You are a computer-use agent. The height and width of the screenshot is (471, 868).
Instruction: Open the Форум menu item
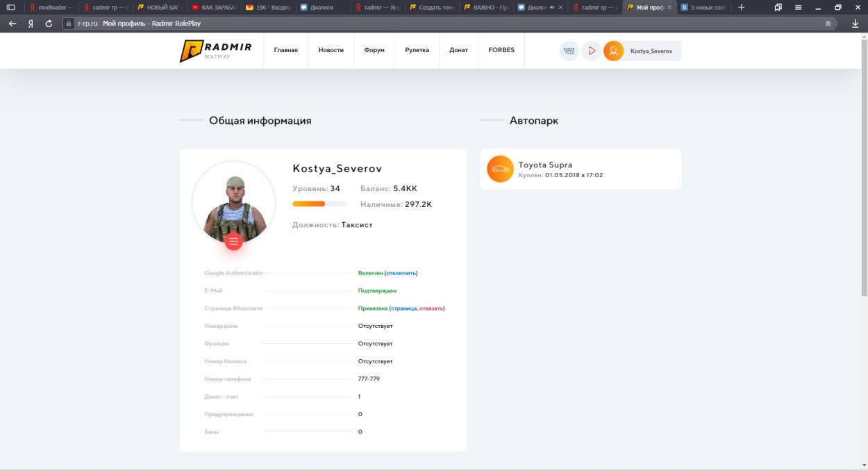(374, 50)
